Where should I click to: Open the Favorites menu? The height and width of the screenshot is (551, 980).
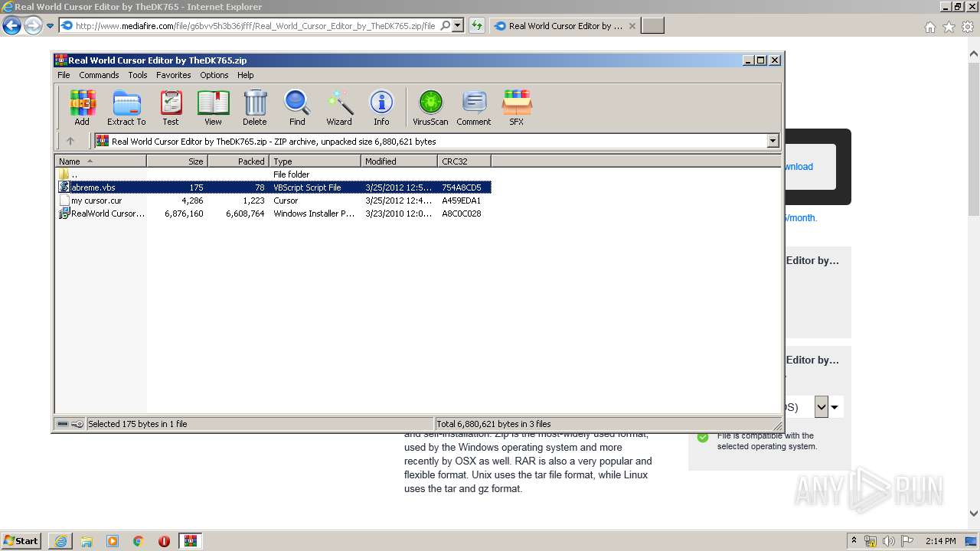tap(174, 75)
